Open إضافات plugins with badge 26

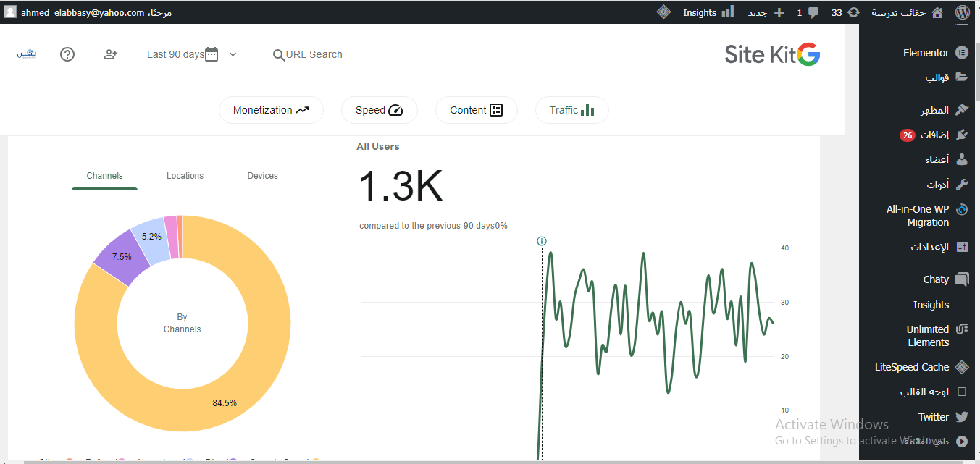click(x=934, y=135)
